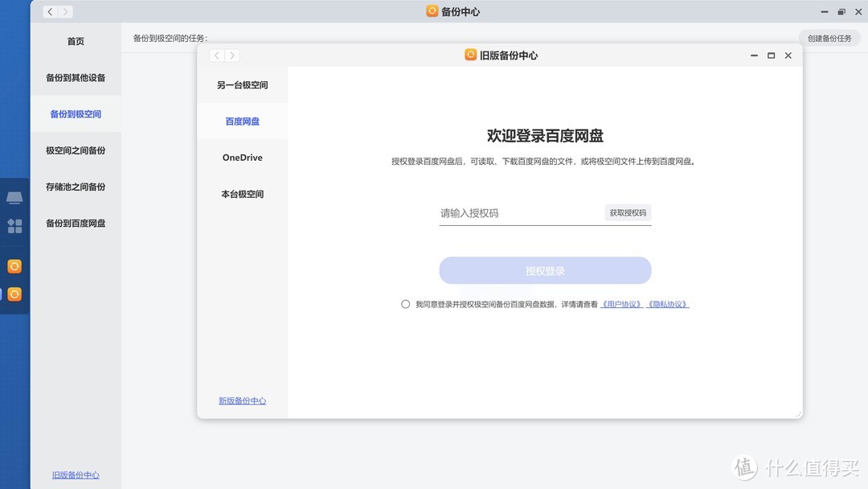Click the back navigation arrow in main window
The height and width of the screenshot is (489, 868).
click(49, 11)
